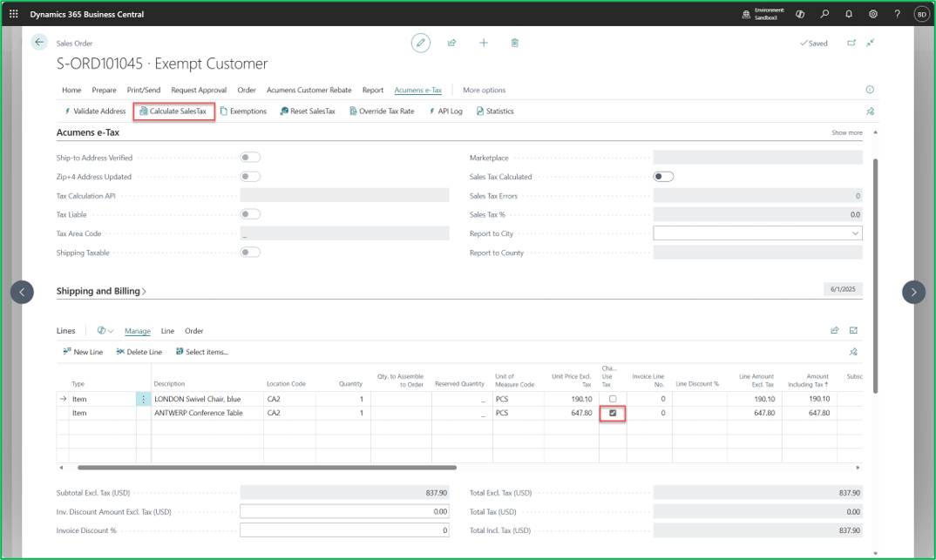Toggle Ship-to Address Verified switch
Viewport: 936px width, 560px height.
coord(250,158)
